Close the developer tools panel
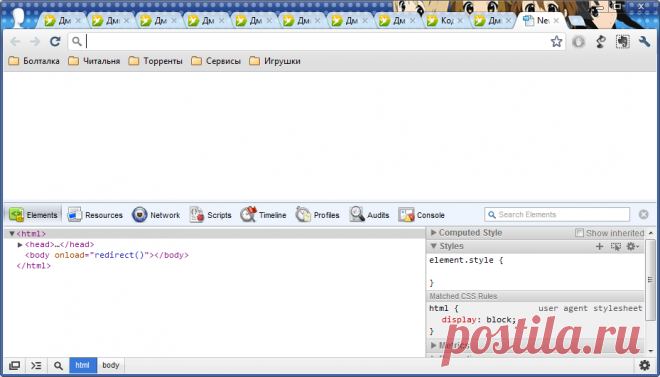This screenshot has height=377, width=660. (x=644, y=215)
